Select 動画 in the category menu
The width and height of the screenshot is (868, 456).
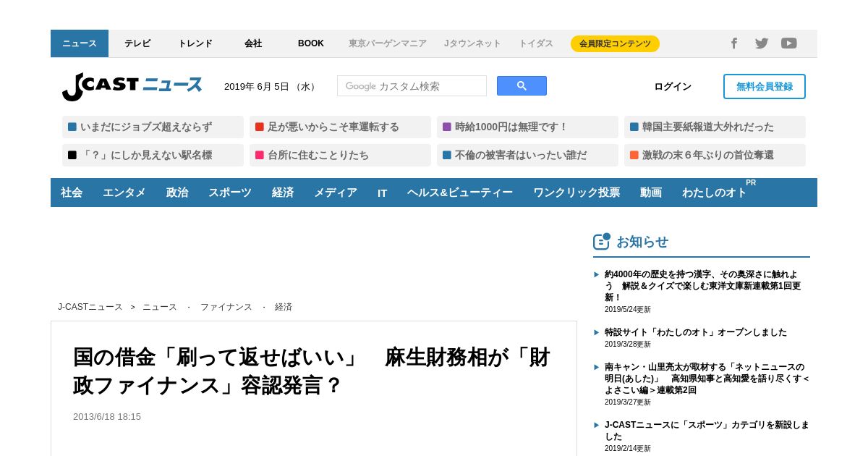[x=651, y=193]
